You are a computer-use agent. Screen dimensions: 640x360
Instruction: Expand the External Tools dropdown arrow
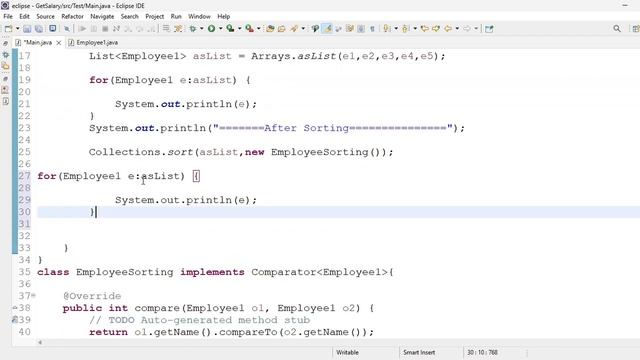258,29
